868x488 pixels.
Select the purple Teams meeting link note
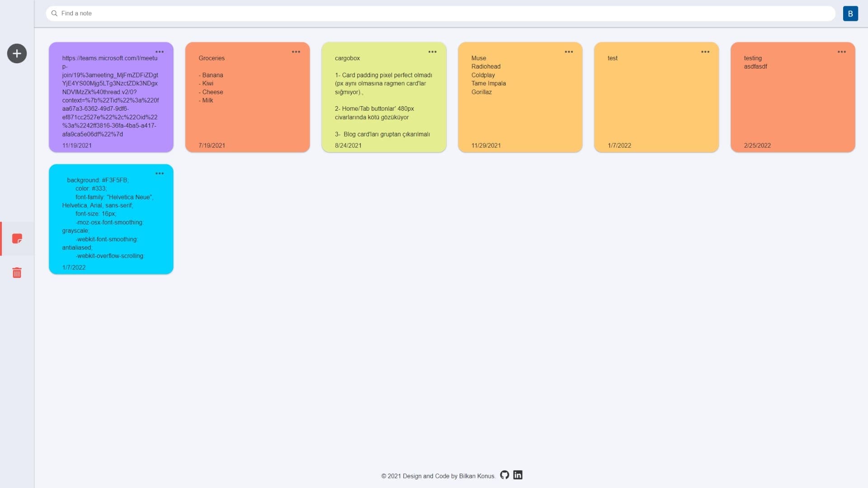111,97
